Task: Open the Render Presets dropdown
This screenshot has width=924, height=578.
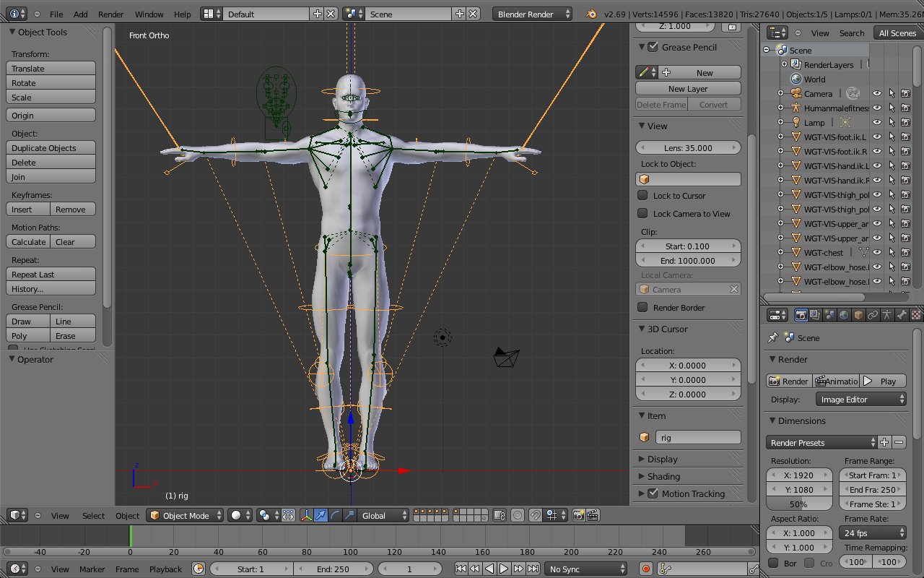Action: click(x=821, y=442)
